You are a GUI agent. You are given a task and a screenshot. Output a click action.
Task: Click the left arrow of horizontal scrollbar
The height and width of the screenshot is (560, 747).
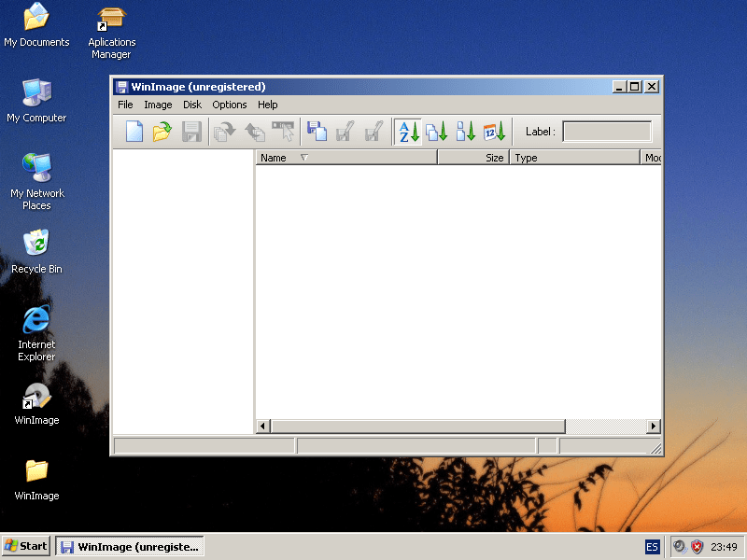[x=263, y=427]
